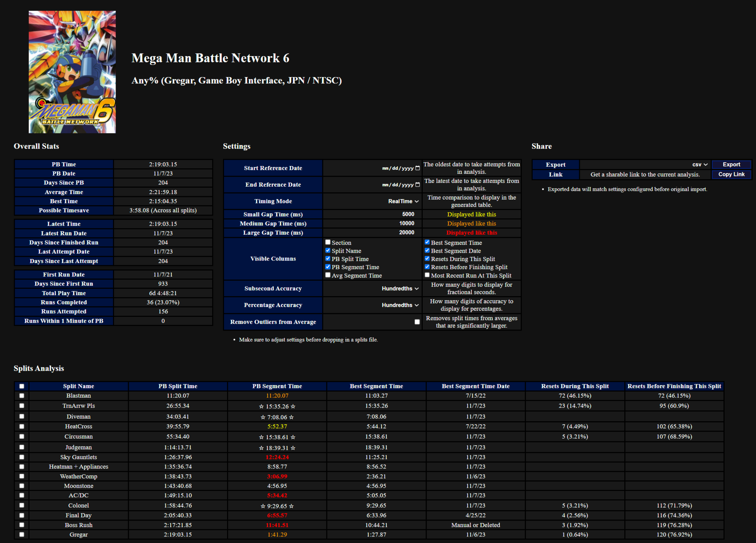
Task: Click the Large Gap Time input field
Action: click(372, 232)
